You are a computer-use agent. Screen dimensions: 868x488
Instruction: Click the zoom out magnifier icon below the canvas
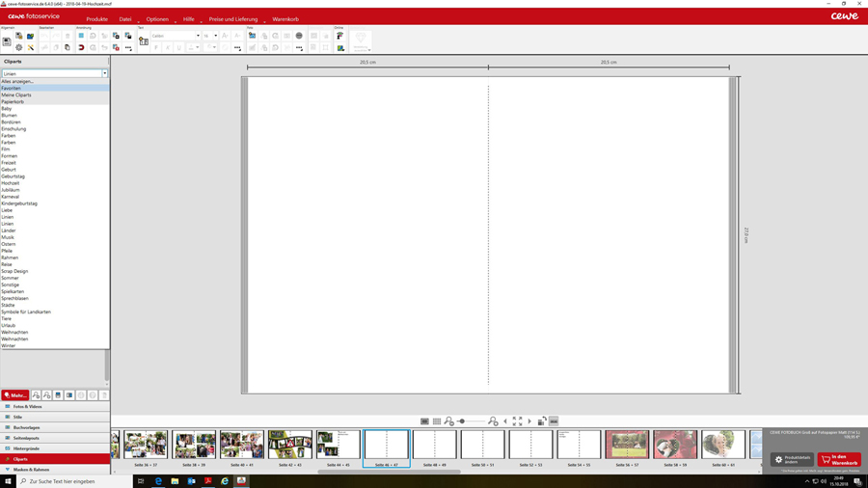click(x=448, y=421)
